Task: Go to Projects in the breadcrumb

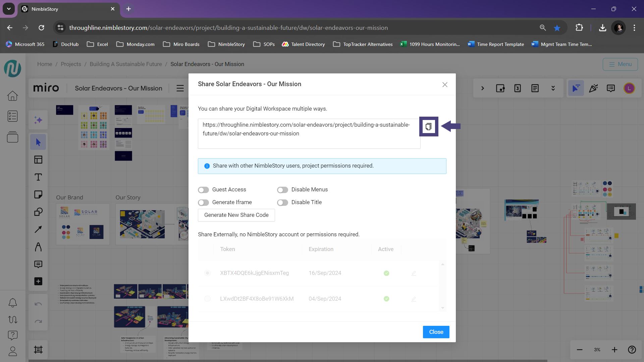Action: (71, 64)
